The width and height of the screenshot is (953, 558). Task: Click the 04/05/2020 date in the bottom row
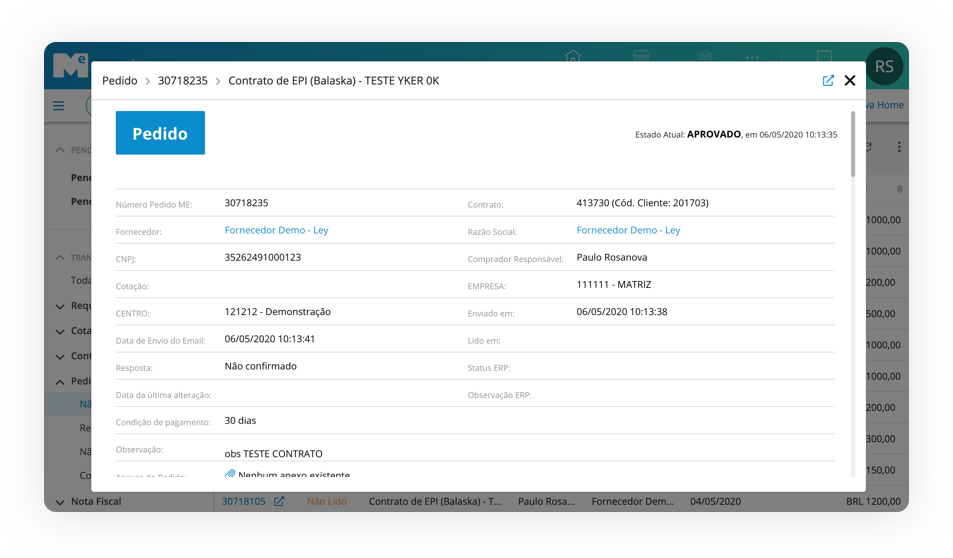(715, 501)
